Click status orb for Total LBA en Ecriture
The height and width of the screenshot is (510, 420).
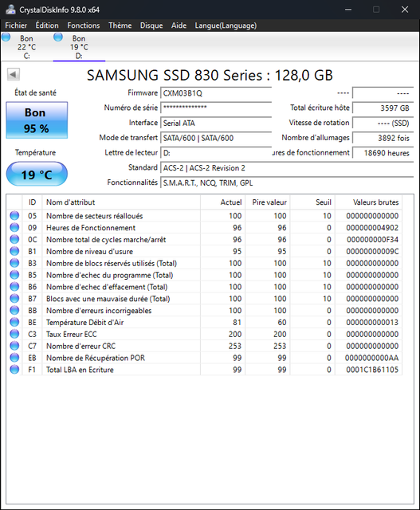(x=14, y=369)
